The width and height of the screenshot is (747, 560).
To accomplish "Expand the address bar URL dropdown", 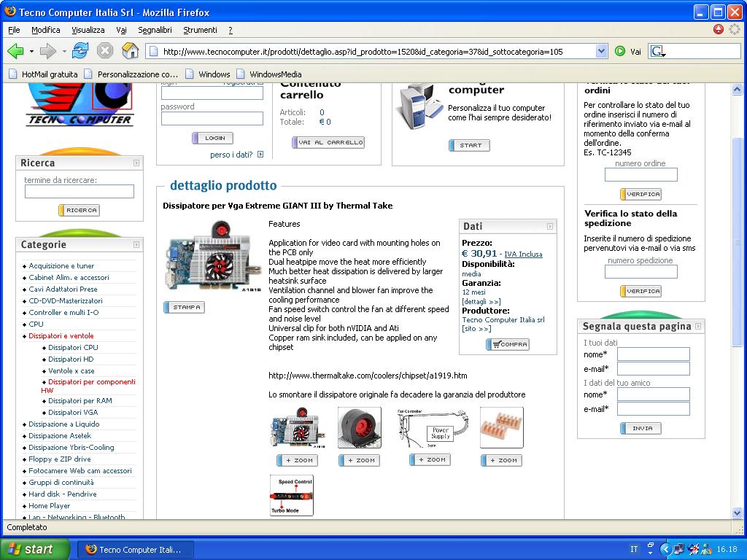I will pyautogui.click(x=601, y=51).
